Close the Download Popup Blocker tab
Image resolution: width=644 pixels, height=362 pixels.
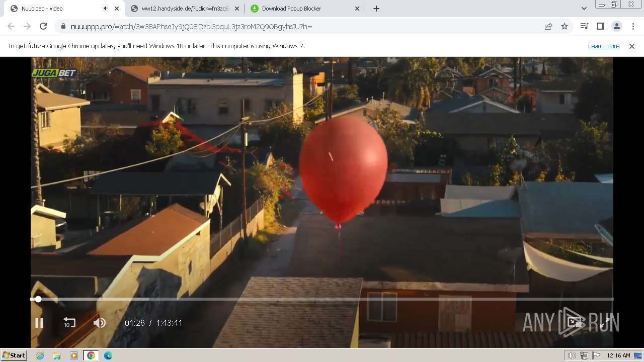[x=357, y=9]
